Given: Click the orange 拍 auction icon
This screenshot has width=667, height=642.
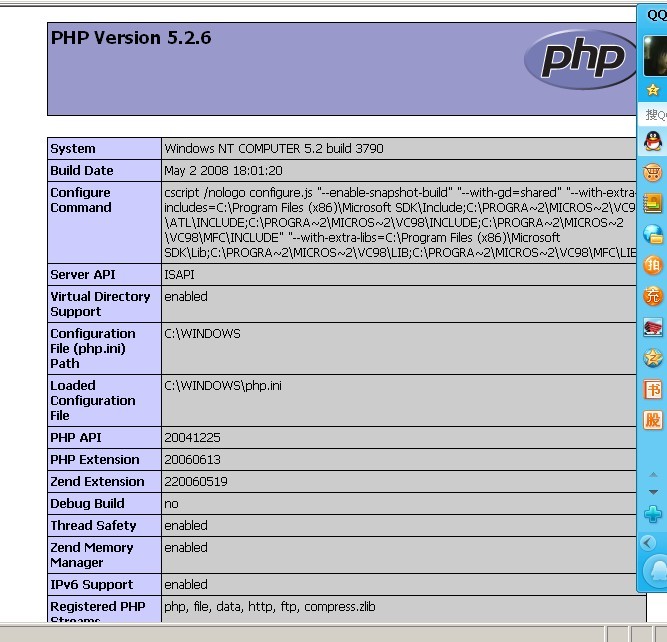Looking at the screenshot, I should [653, 265].
